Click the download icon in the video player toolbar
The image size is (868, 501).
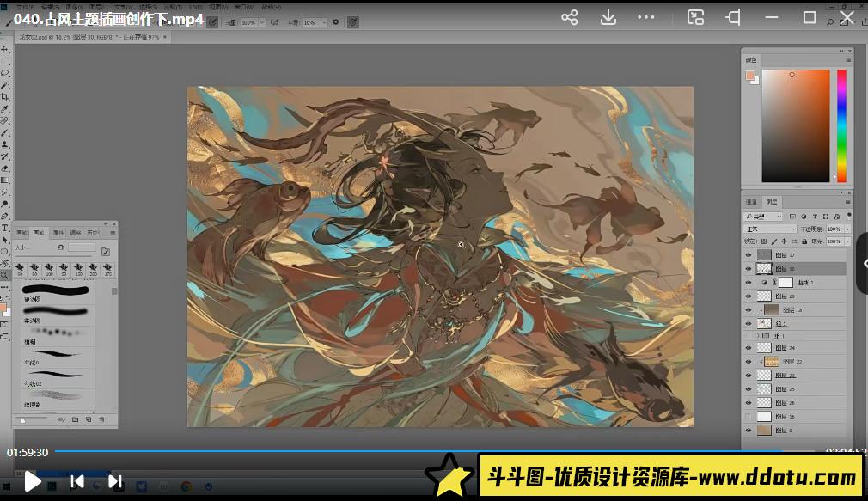pyautogui.click(x=608, y=16)
